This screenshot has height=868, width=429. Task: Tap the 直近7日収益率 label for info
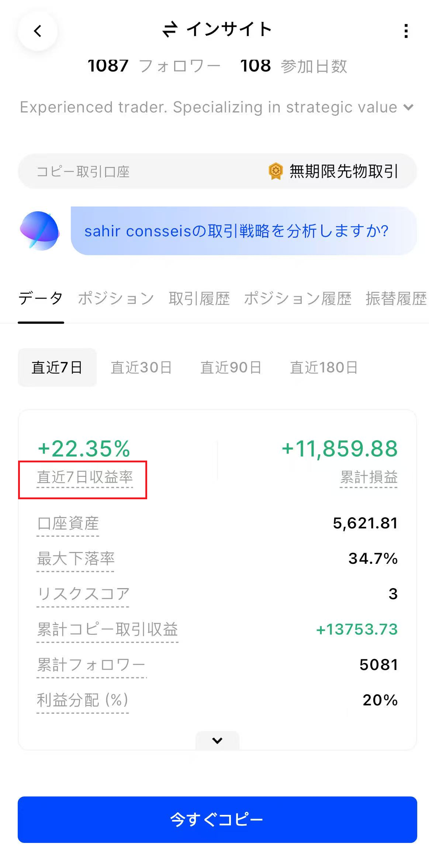point(85,478)
